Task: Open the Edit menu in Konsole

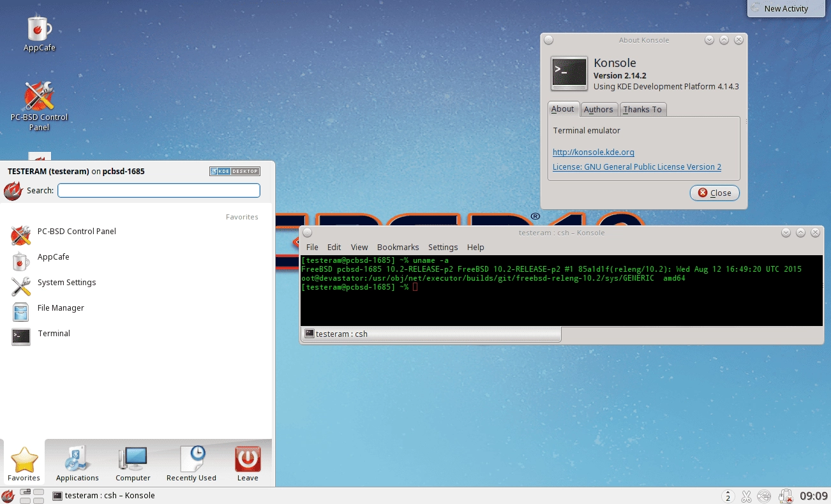Action: [334, 247]
